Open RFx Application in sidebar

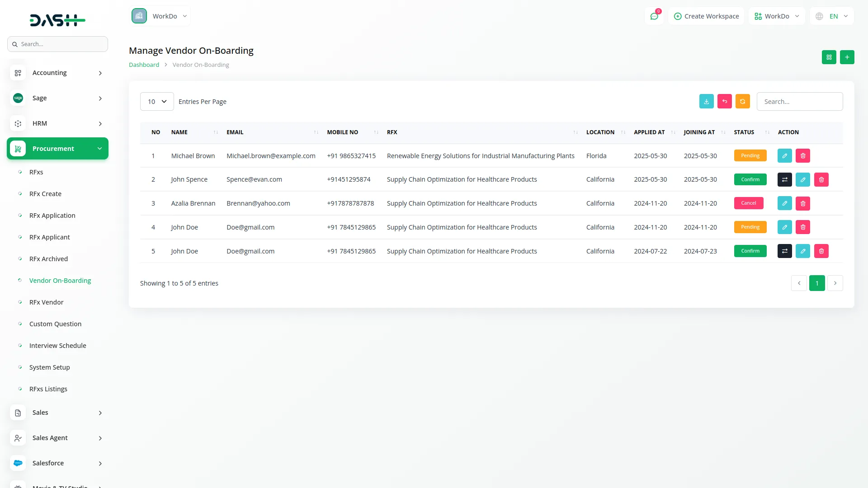[52, 216]
